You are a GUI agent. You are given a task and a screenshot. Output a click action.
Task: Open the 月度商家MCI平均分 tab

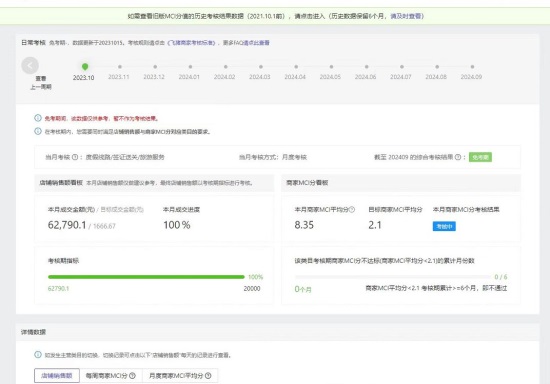click(x=180, y=376)
